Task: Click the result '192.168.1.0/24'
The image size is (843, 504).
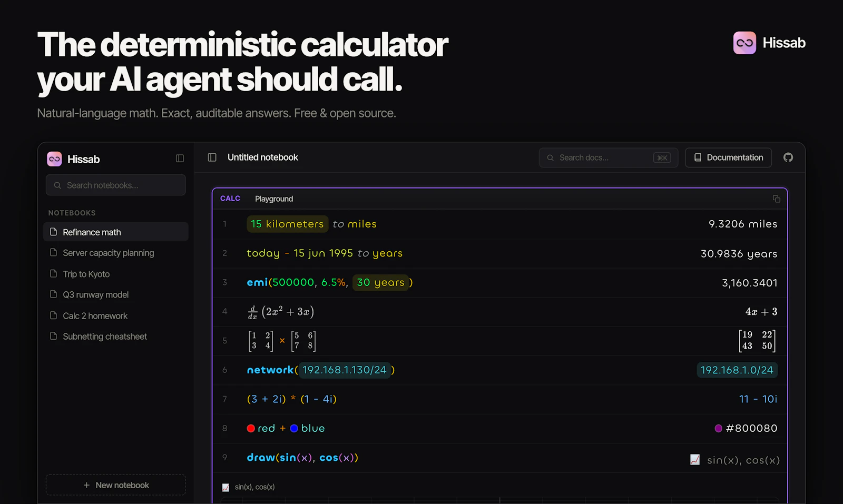Action: click(737, 370)
